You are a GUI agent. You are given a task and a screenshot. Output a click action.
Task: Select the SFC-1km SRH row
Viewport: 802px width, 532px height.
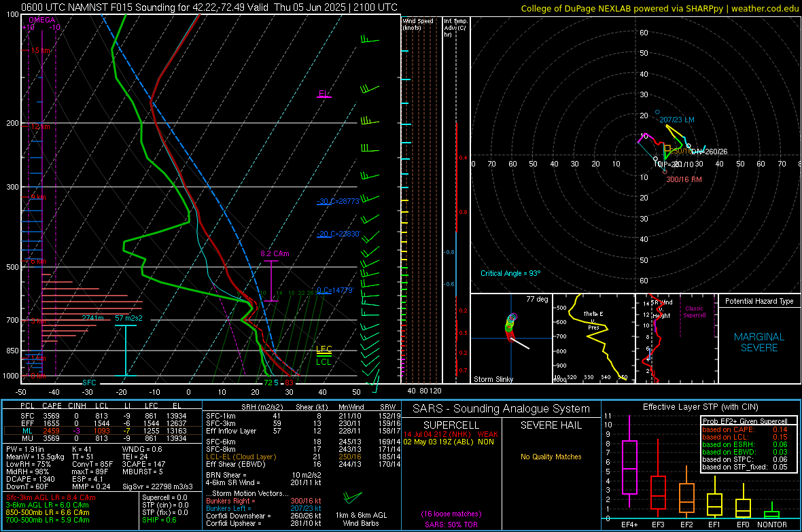303,416
